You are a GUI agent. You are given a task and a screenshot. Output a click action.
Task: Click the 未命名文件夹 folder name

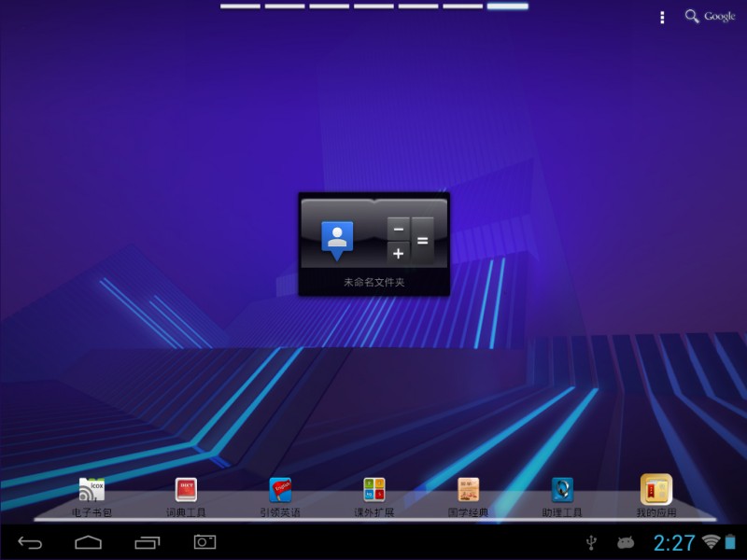[374, 283]
